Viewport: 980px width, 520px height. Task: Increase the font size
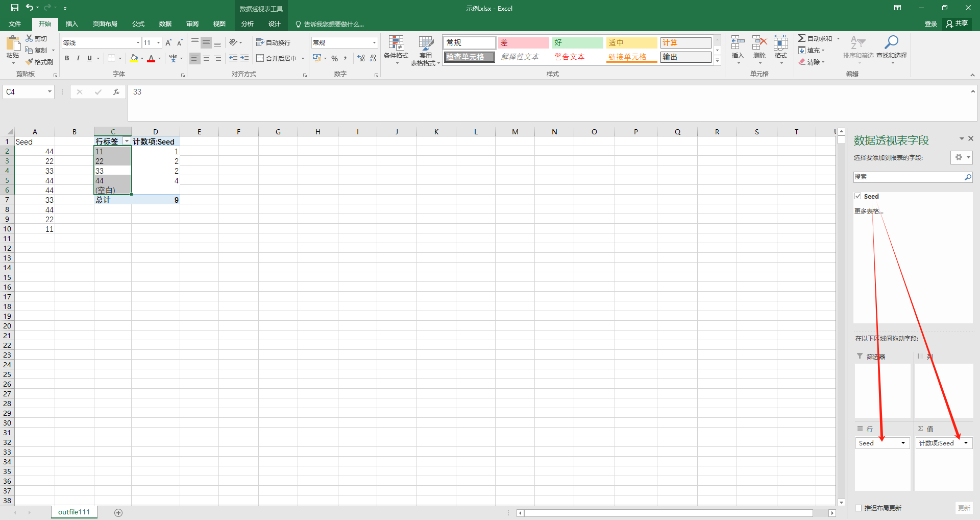(x=168, y=43)
